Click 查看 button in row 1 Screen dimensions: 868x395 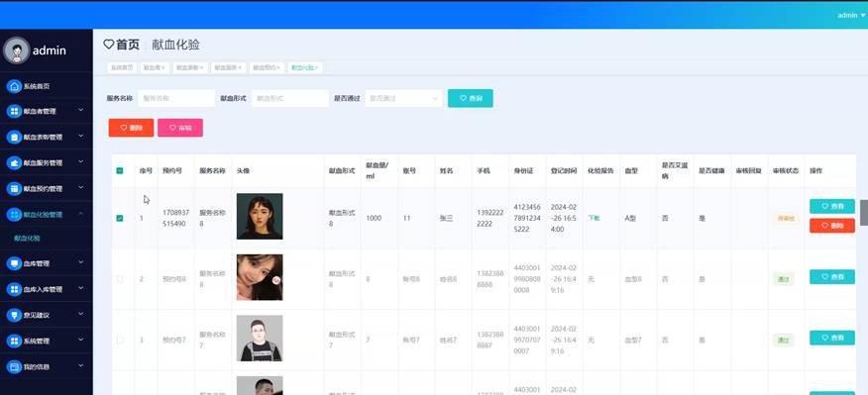pyautogui.click(x=832, y=206)
